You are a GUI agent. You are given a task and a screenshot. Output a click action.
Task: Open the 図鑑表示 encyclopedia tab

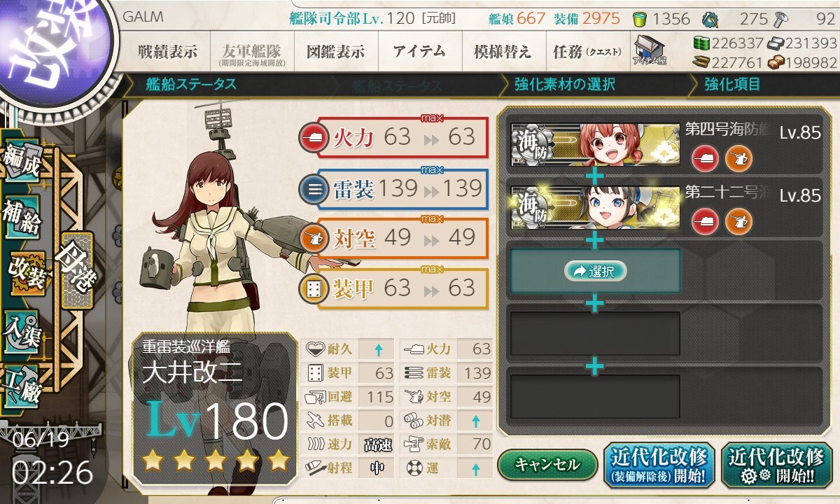click(336, 51)
